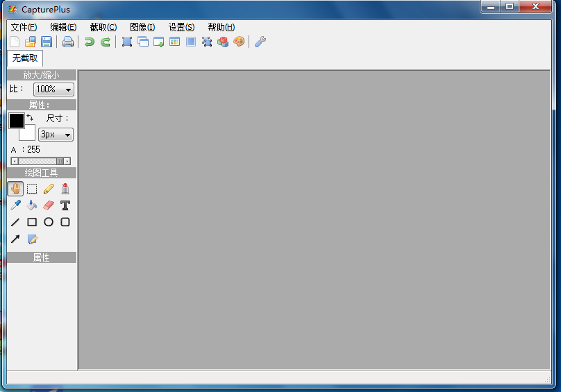This screenshot has width=561, height=392.
Task: Click the resize grip in status bar
Action: click(x=547, y=380)
